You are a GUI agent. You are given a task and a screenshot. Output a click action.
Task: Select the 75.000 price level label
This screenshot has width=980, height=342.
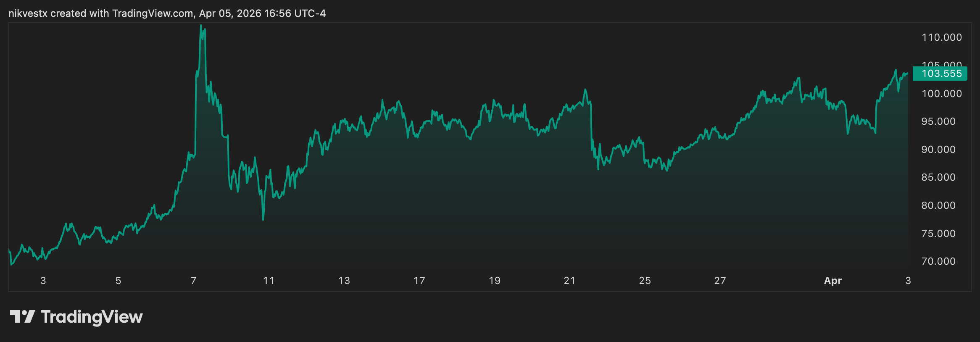tap(938, 234)
